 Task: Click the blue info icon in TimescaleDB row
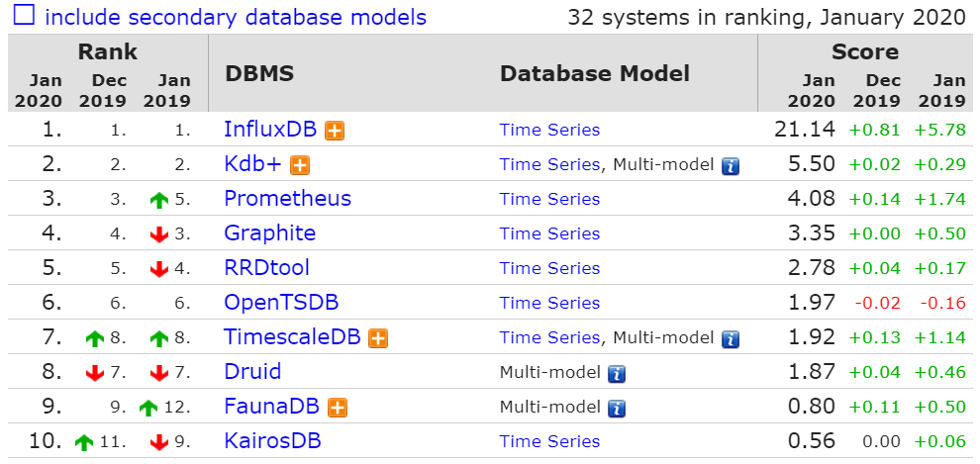[731, 339]
